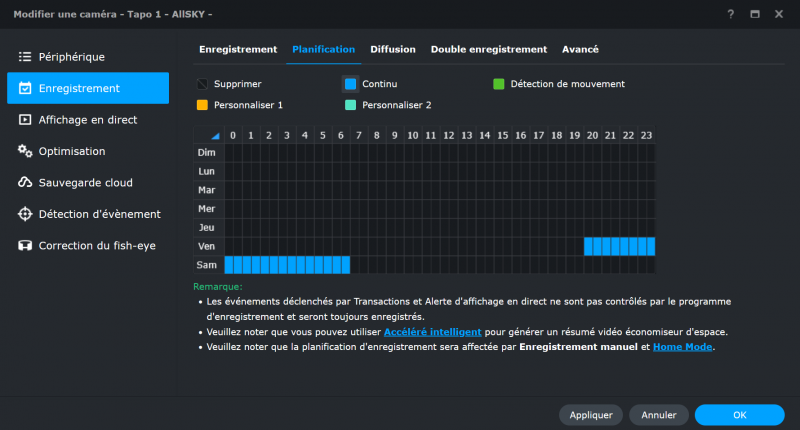Click the Appliquer button

[591, 415]
